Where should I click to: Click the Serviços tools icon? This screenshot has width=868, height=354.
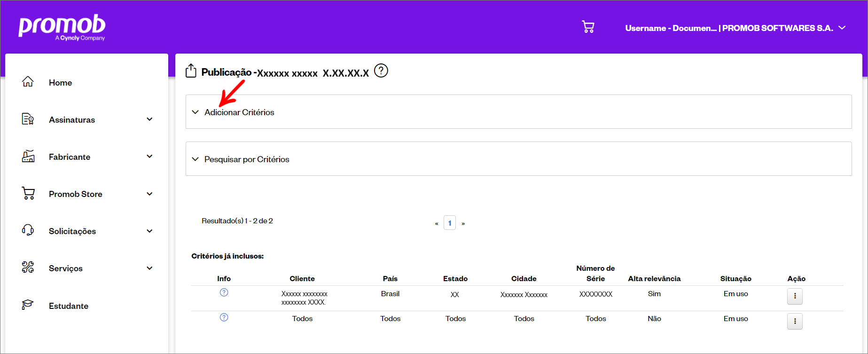28,267
